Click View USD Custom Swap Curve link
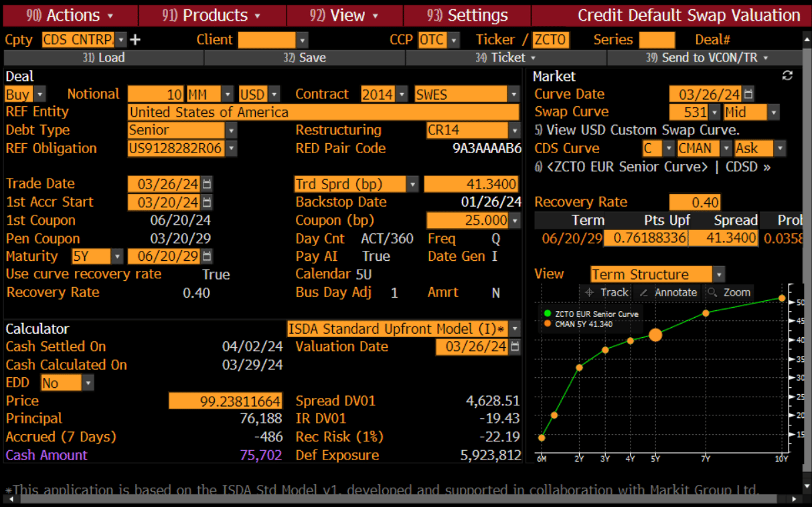The image size is (812, 507). point(637,130)
